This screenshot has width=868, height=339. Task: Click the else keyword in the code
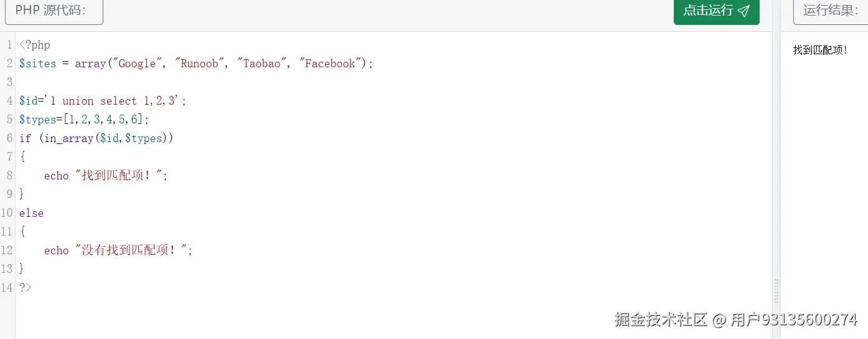[31, 213]
